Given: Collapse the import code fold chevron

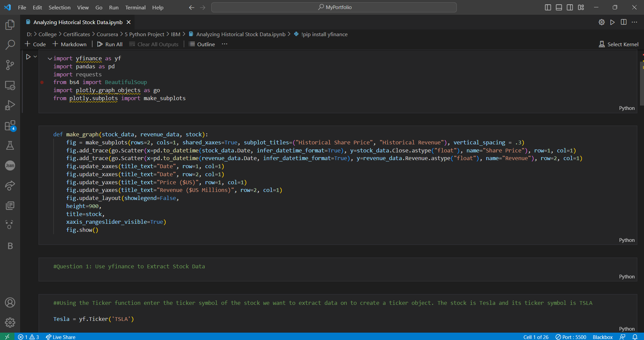Looking at the screenshot, I should 50,59.
